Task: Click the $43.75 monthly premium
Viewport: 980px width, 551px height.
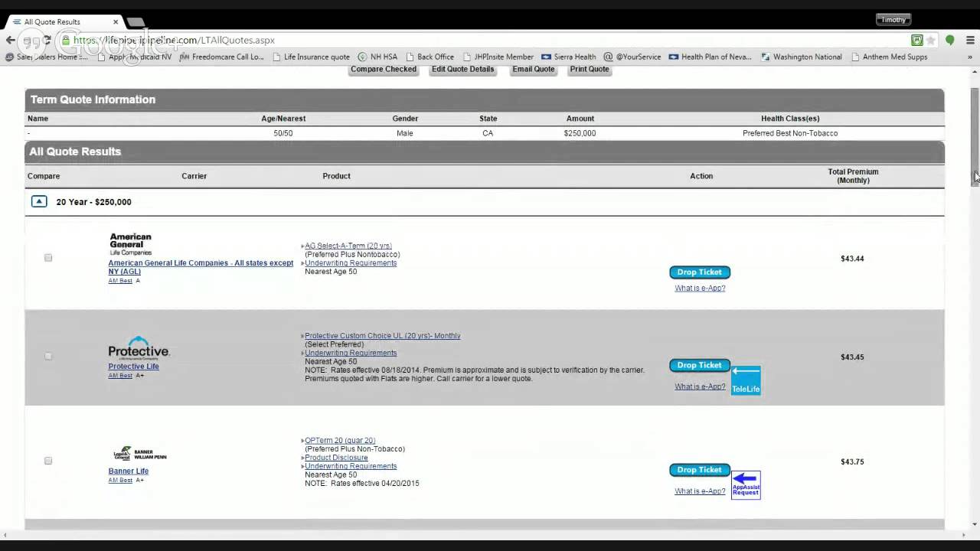Action: 852,462
